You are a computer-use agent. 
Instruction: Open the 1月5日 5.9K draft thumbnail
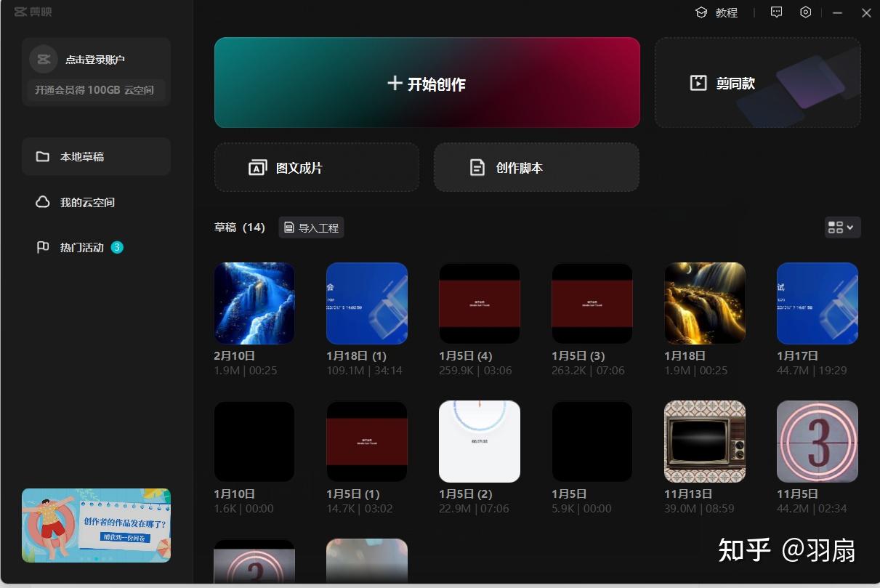(x=592, y=441)
